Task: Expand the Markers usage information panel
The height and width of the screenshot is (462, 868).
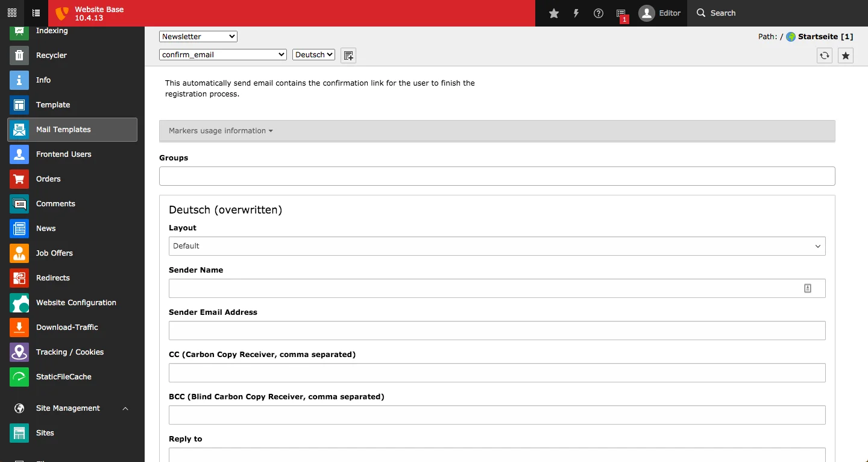Action: 219,130
